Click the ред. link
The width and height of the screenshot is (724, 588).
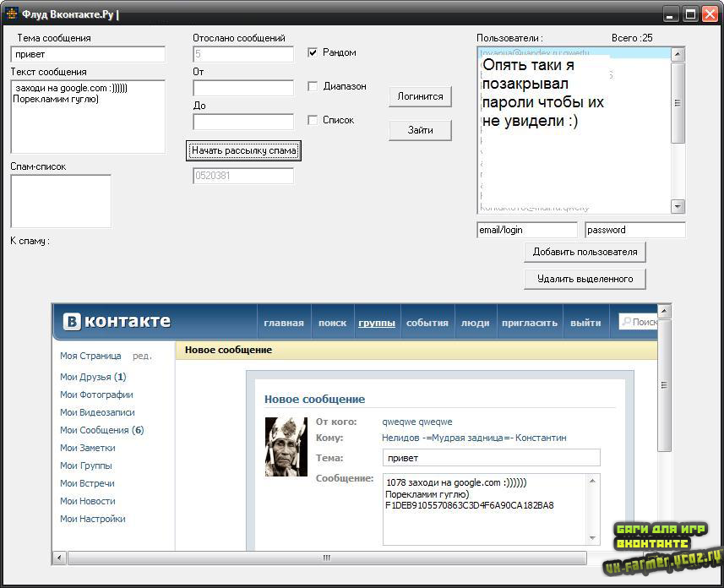[x=142, y=357]
